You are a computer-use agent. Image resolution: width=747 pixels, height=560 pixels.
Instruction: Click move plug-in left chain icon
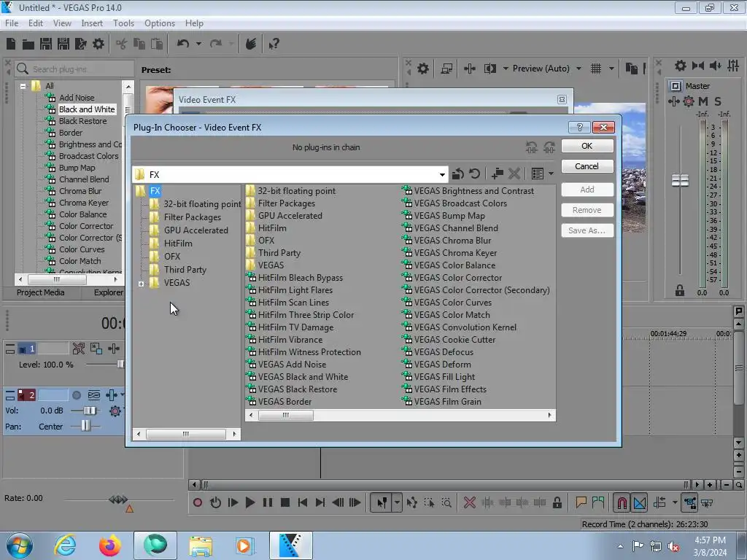tap(532, 147)
